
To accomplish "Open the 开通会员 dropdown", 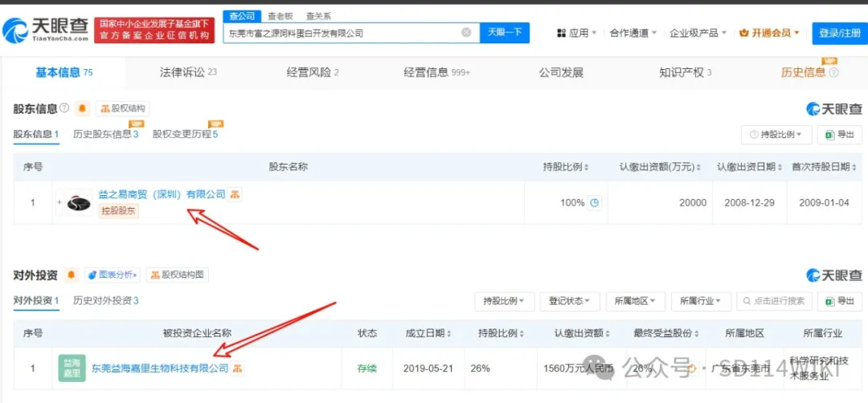I will [x=769, y=33].
